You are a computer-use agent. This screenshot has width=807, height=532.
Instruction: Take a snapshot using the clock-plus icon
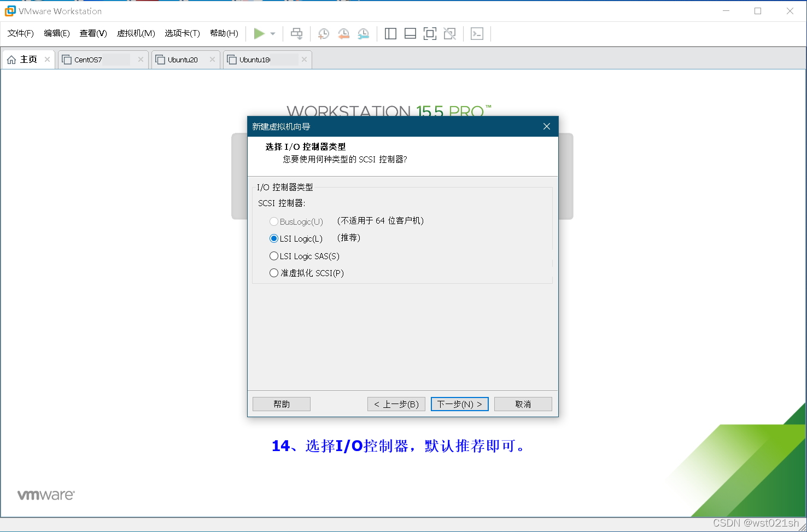tap(324, 34)
